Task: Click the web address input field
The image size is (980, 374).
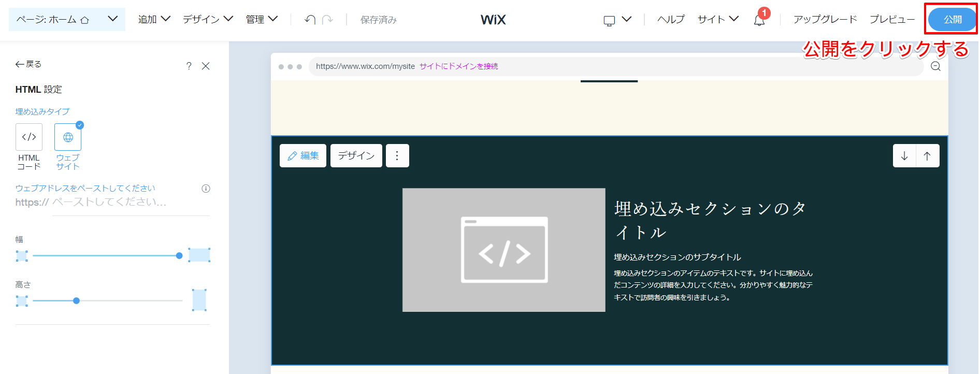Action: (x=129, y=202)
